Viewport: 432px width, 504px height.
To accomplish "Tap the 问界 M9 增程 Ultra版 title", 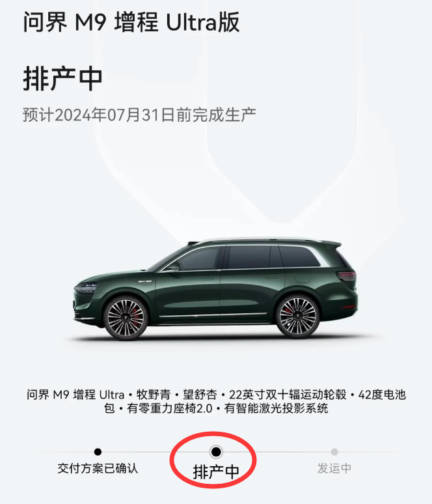I will pos(131,22).
